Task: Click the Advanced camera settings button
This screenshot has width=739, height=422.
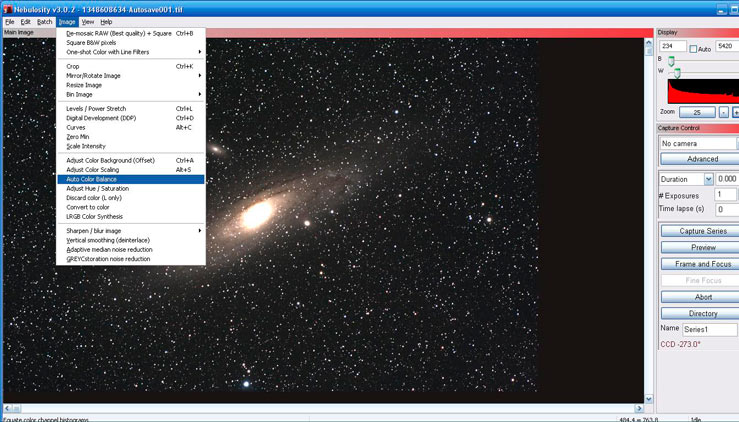Action: tap(702, 159)
